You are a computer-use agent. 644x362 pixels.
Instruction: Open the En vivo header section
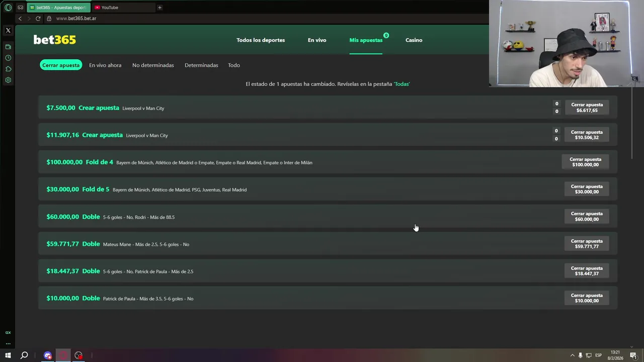tap(317, 40)
